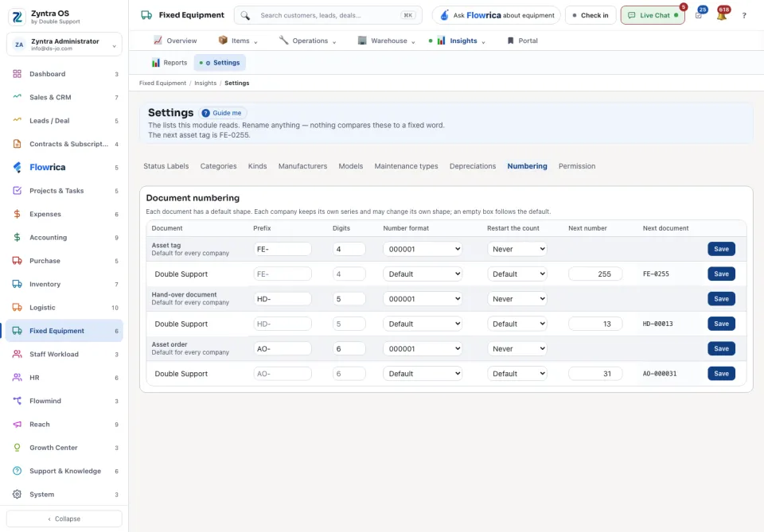Click the Asset tag Prefix field
764x532 pixels.
282,249
